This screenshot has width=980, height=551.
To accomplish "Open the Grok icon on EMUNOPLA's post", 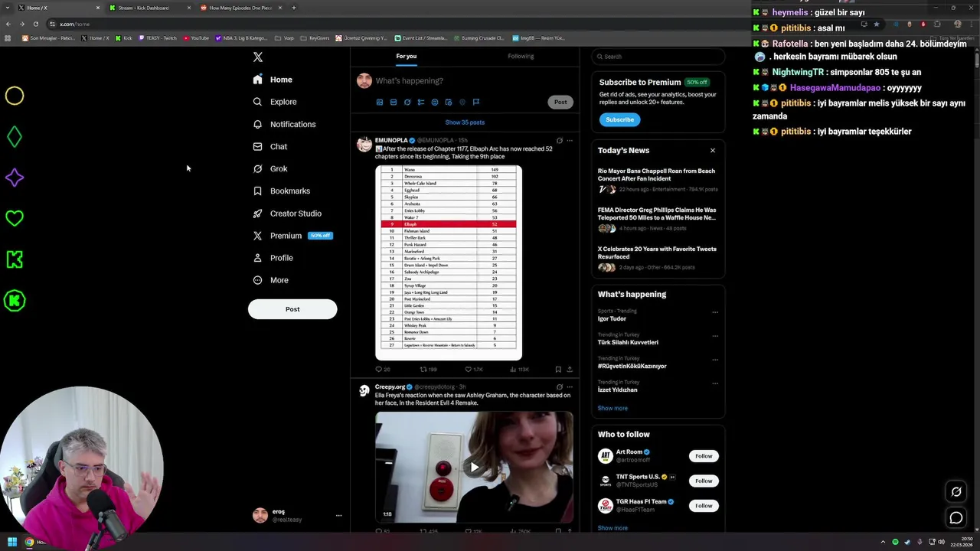I will tap(560, 141).
